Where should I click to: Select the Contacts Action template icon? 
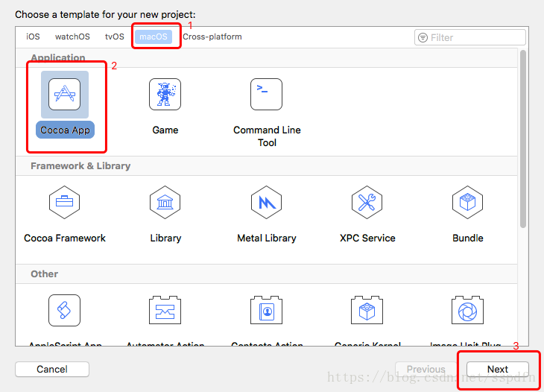(267, 310)
